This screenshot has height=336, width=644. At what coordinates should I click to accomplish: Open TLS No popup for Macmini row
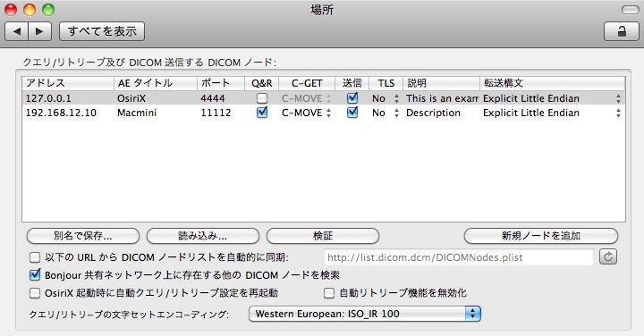[386, 113]
